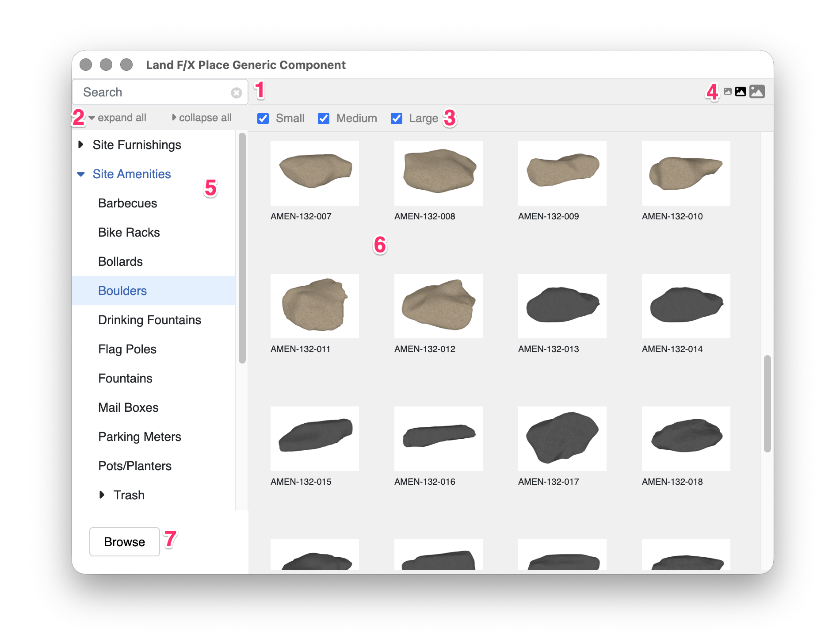Open the Pots/Planters category

(135, 466)
